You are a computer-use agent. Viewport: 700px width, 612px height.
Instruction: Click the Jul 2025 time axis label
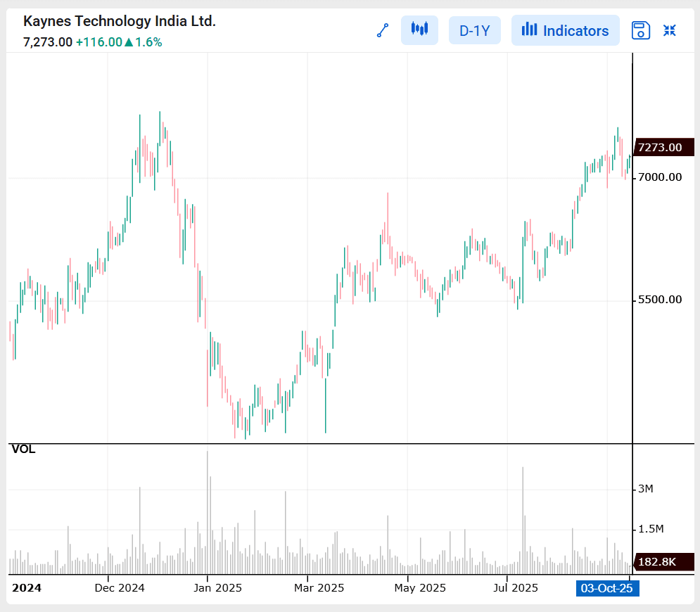(x=515, y=588)
